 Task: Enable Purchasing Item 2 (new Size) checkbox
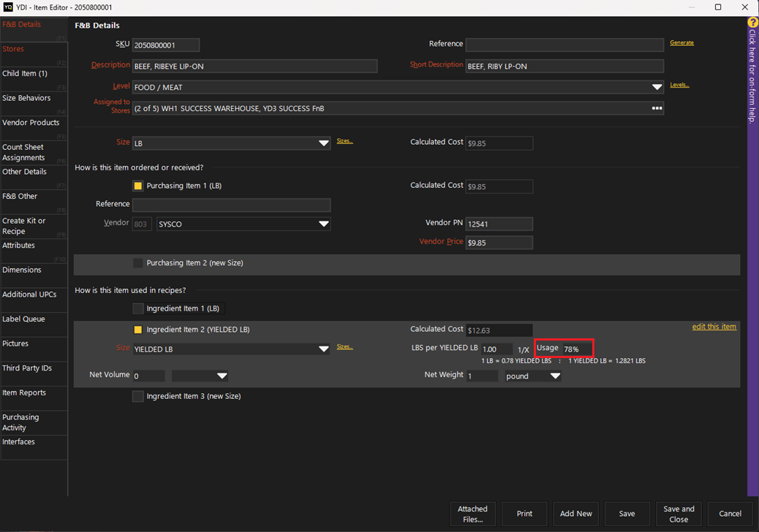click(138, 263)
